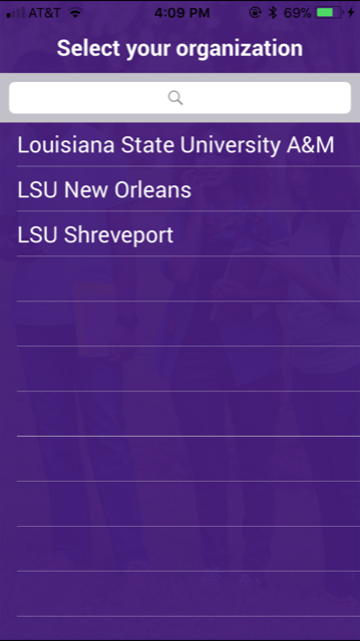This screenshot has height=641, width=360.
Task: Pick LSU Shreveport from the list
Action: (x=180, y=234)
